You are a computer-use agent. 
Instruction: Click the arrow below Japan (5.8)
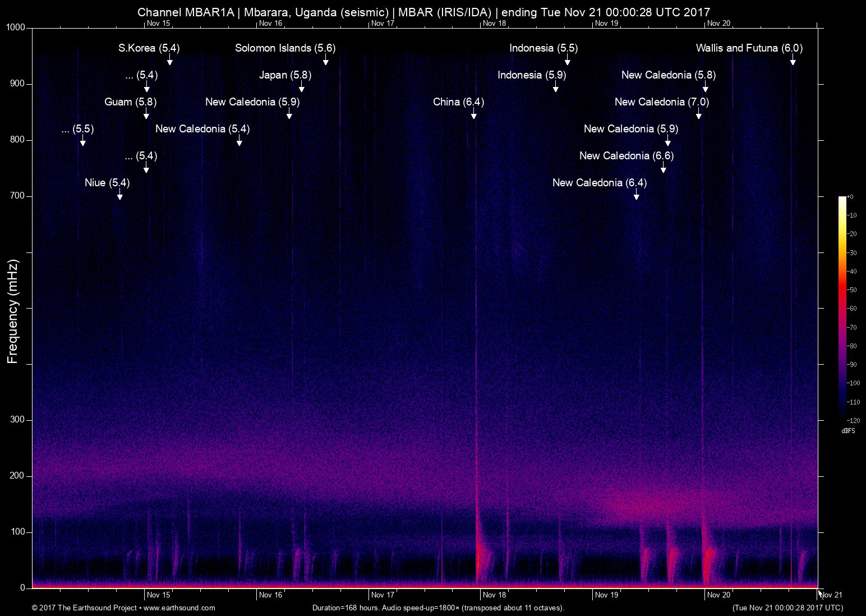click(x=302, y=87)
